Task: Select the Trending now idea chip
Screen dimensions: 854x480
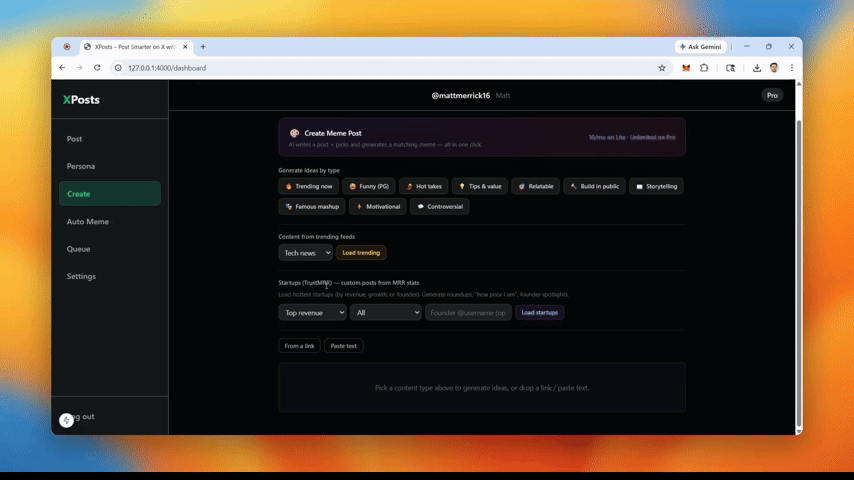Action: click(x=308, y=186)
